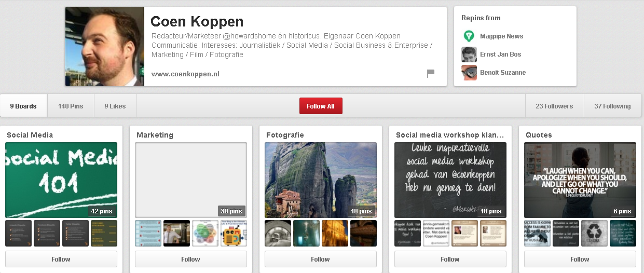The width and height of the screenshot is (644, 273).
Task: Open last small thumbnail in workshop board
Action: pos(493,233)
